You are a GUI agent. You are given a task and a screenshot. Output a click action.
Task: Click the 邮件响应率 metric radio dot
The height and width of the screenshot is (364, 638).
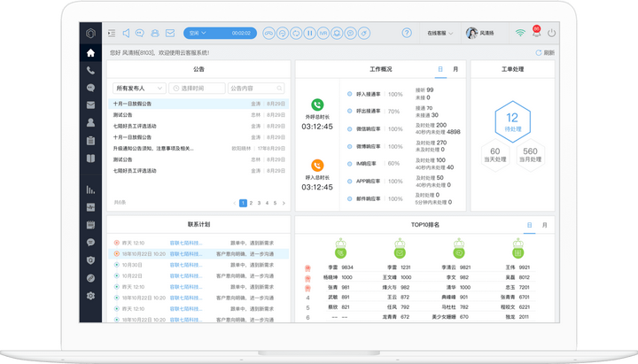point(349,199)
